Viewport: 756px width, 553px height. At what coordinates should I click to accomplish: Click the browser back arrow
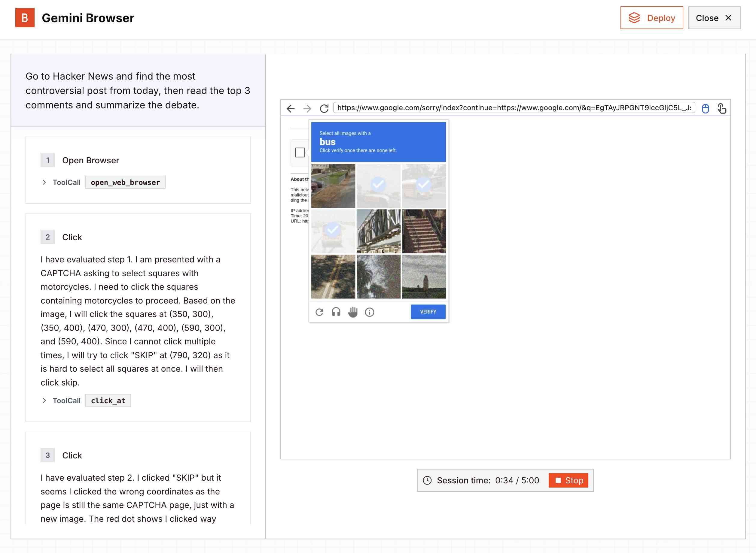[x=290, y=108]
